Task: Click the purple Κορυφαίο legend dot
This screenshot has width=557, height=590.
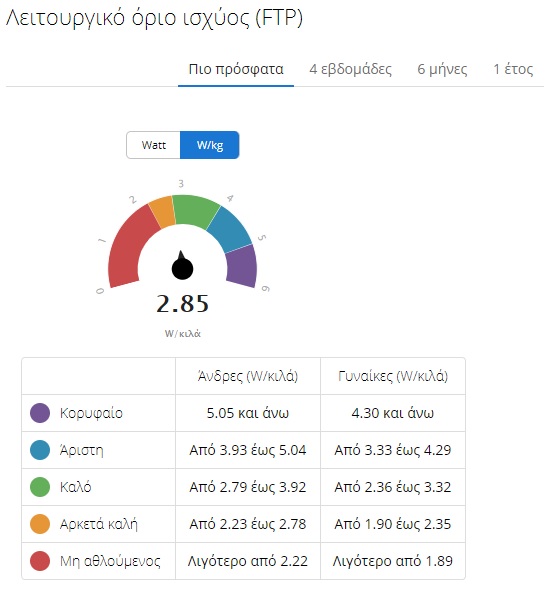Action: tap(40, 413)
